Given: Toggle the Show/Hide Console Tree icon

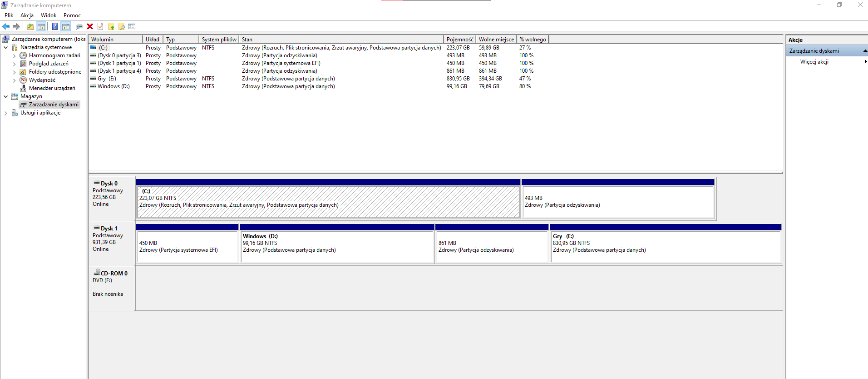Looking at the screenshot, I should pos(41,26).
